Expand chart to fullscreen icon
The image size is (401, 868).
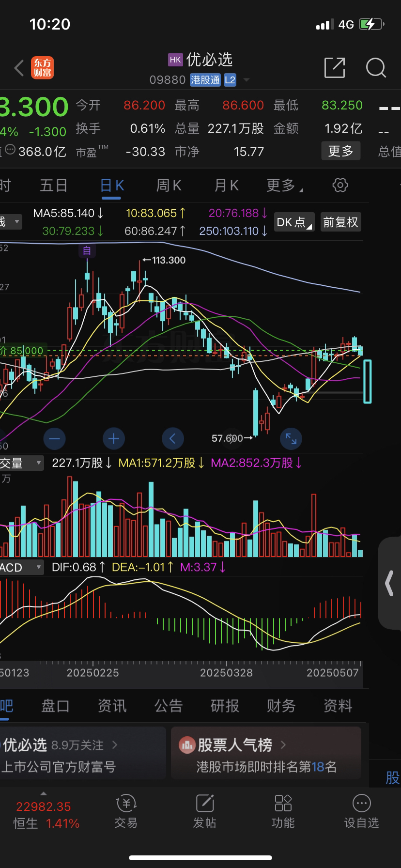tap(291, 439)
